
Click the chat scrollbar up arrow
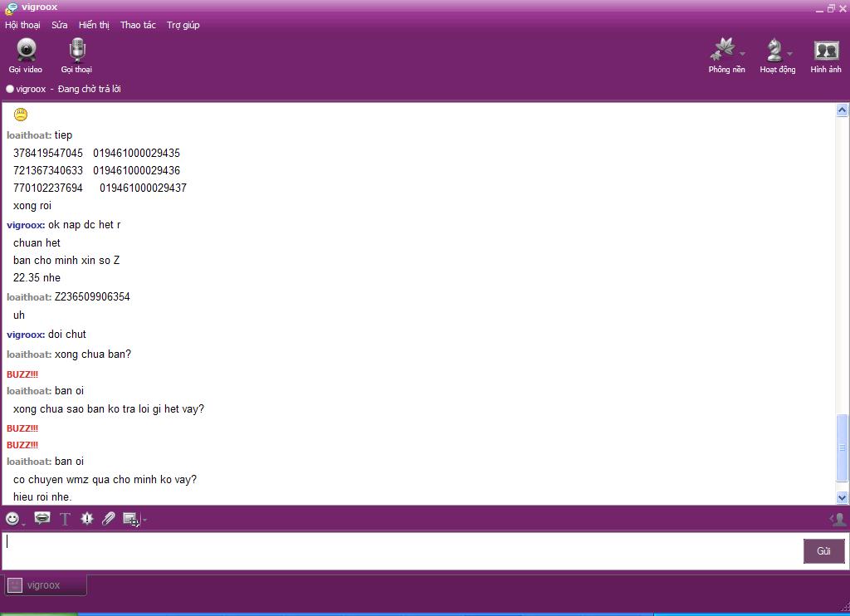coord(842,110)
